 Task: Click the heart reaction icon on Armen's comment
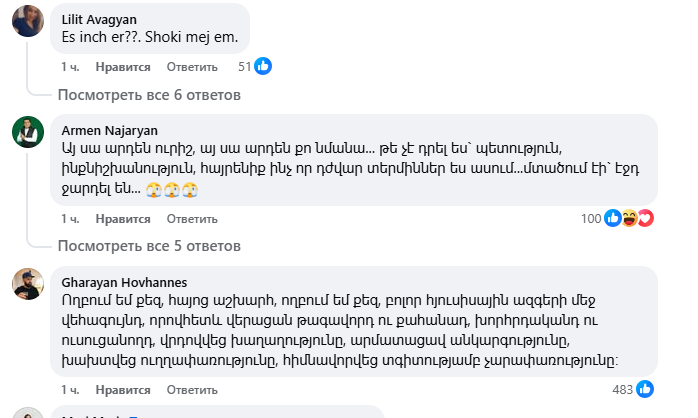click(645, 218)
